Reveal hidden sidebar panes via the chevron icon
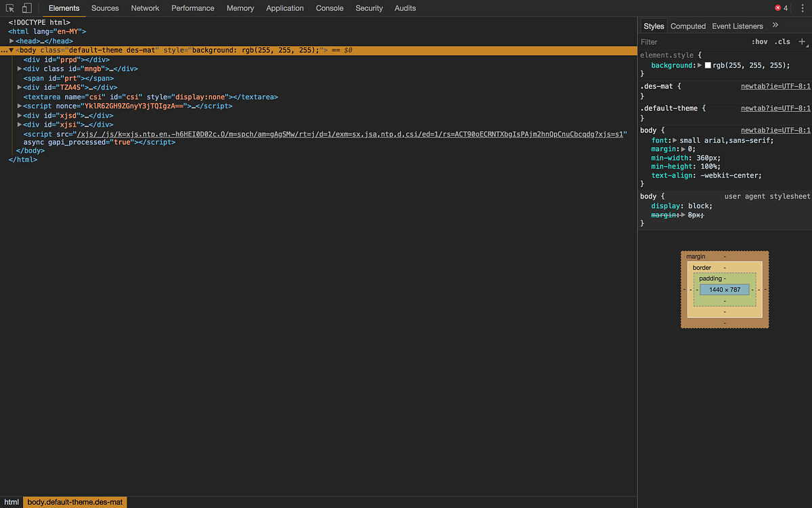The image size is (812, 508). [x=775, y=26]
